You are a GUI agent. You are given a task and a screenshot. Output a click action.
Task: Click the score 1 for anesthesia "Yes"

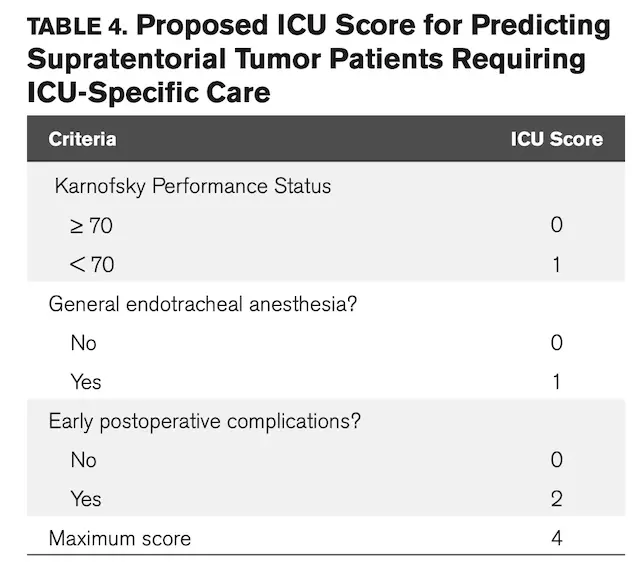pos(556,382)
